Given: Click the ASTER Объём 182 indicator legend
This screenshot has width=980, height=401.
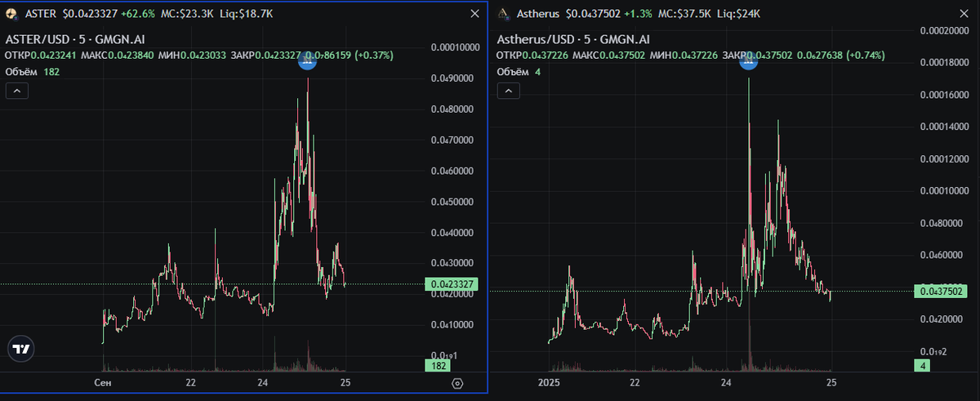Looking at the screenshot, I should pos(33,72).
